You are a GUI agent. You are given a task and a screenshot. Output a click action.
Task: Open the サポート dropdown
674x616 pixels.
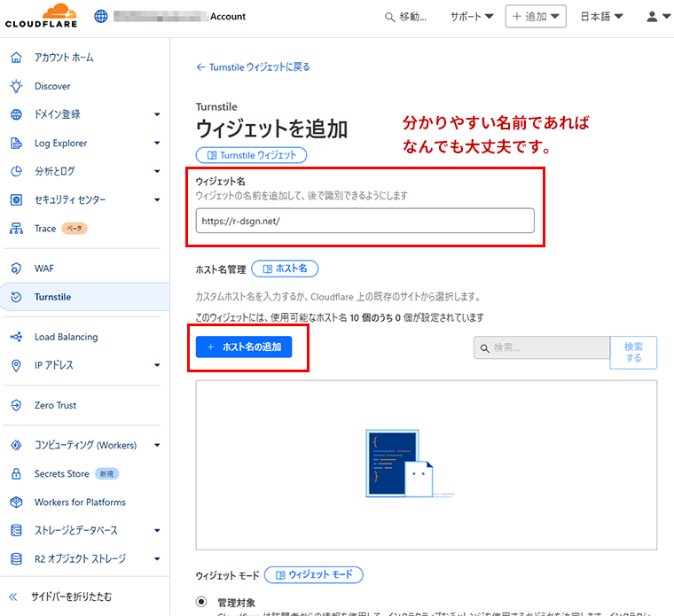tap(472, 16)
